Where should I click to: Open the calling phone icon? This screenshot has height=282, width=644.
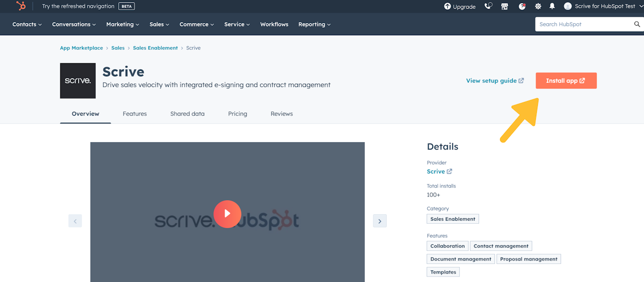[488, 7]
